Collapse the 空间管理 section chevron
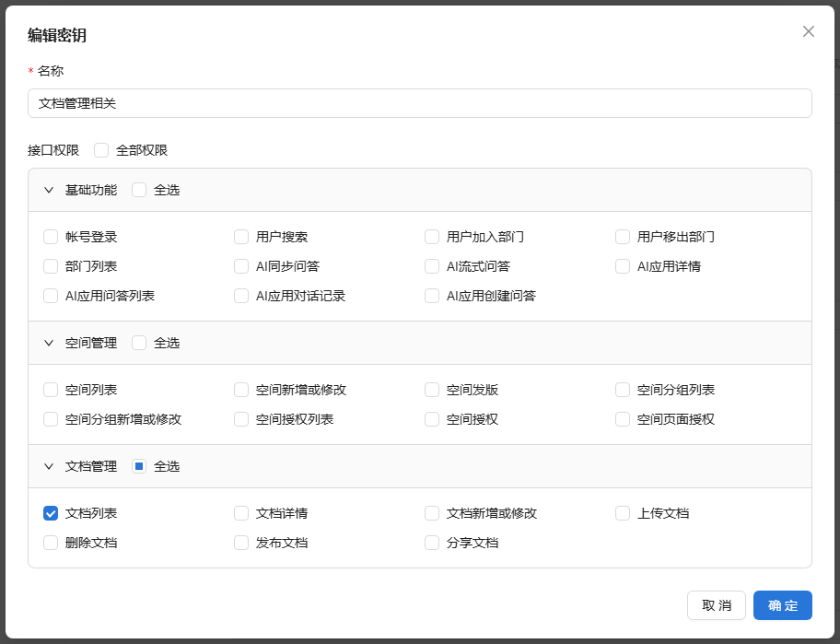 point(49,343)
